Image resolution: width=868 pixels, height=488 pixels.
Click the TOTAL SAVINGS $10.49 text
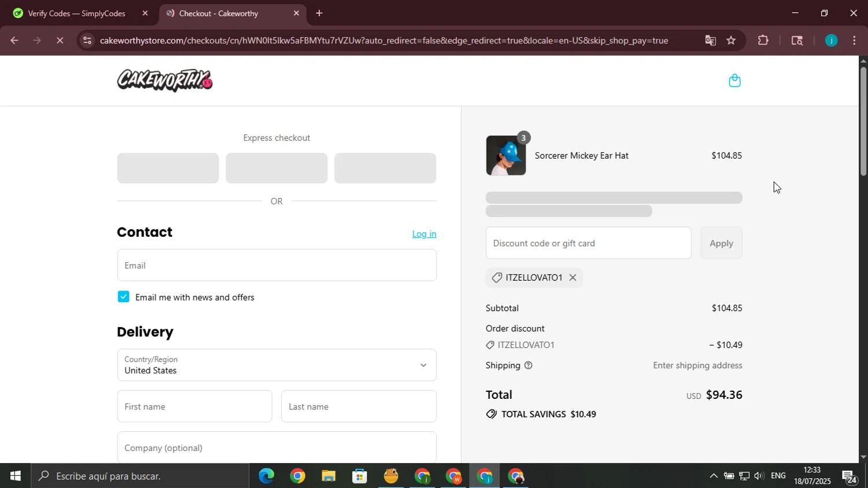(x=549, y=414)
